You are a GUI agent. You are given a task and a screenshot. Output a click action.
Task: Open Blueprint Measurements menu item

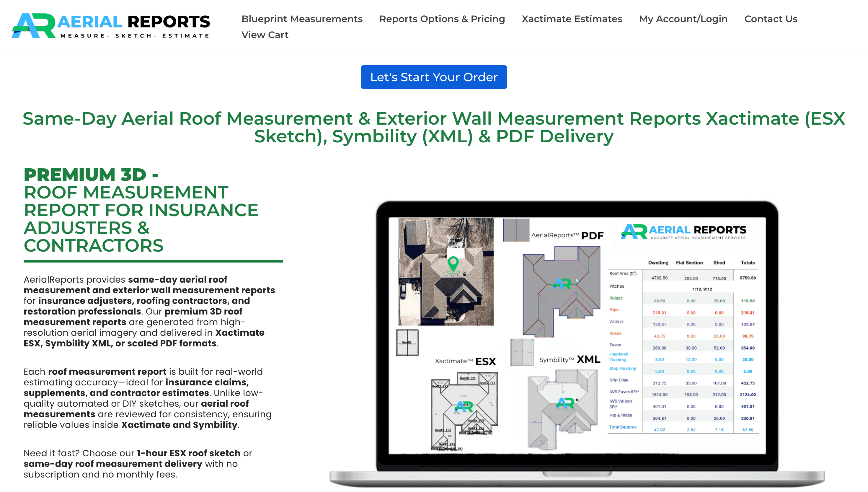click(302, 19)
